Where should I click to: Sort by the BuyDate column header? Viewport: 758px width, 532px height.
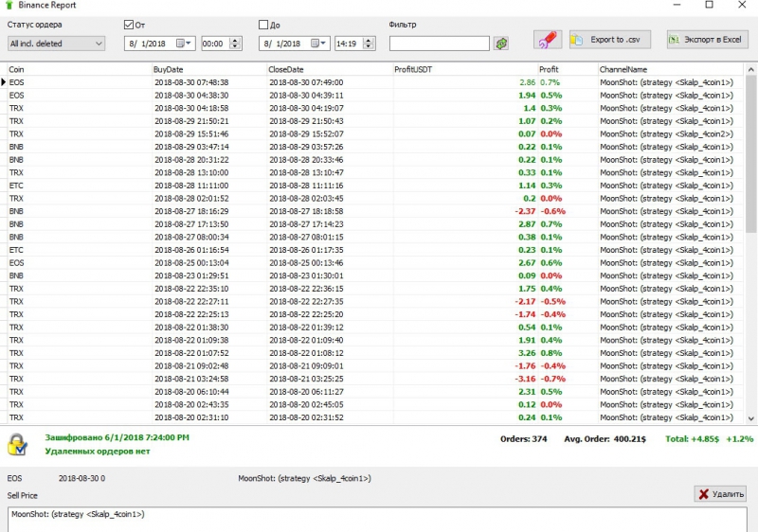(209, 69)
